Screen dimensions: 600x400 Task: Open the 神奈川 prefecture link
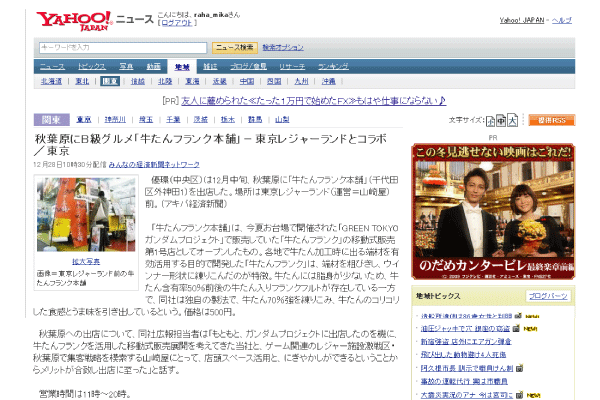(115, 120)
